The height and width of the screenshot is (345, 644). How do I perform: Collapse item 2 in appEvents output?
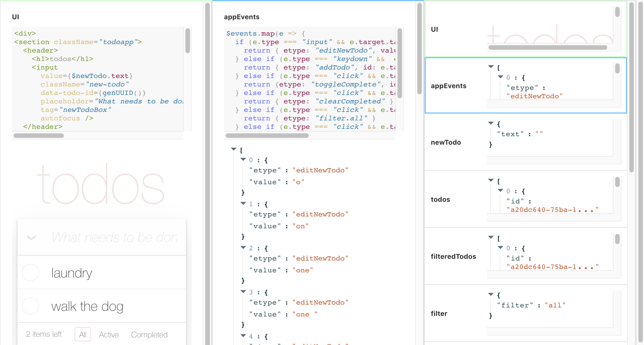[x=243, y=248]
